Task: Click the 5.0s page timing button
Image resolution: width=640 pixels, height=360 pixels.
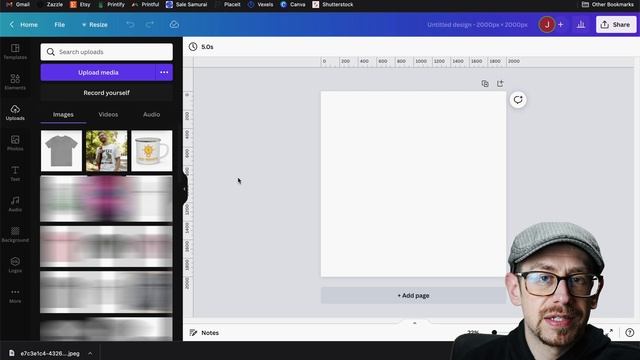Action: point(201,47)
